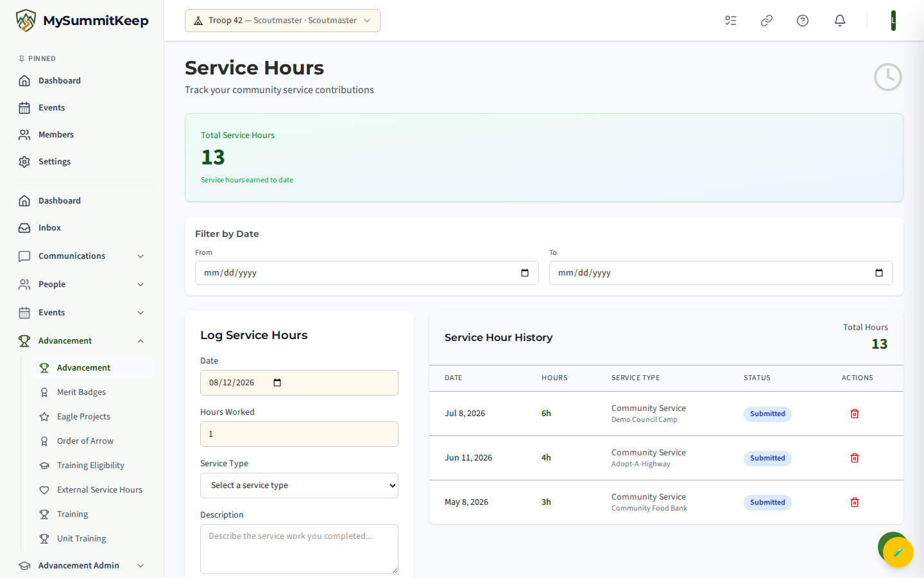Click the 'Demo Council Camp' text
Screen dimensions: 924x578
(x=644, y=420)
